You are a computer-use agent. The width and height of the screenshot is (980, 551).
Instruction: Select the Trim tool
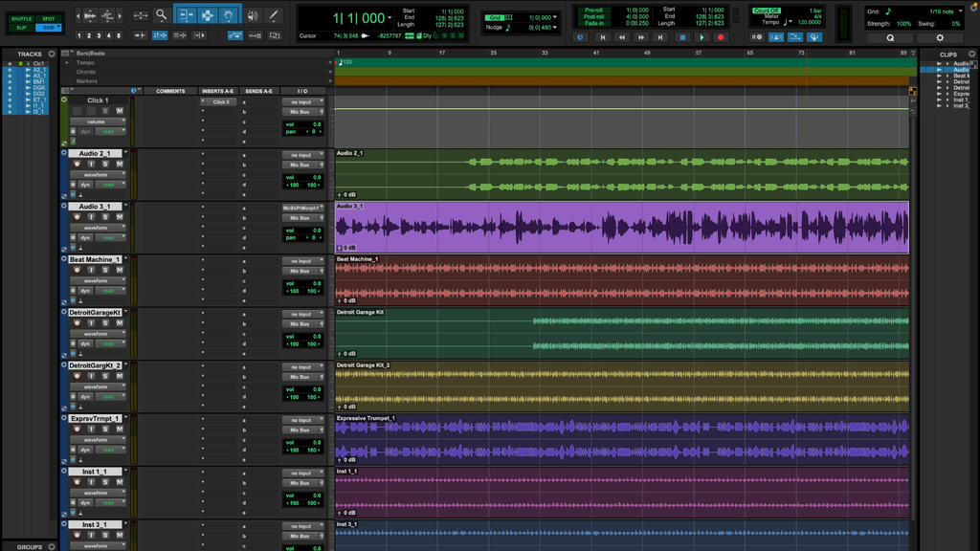188,15
